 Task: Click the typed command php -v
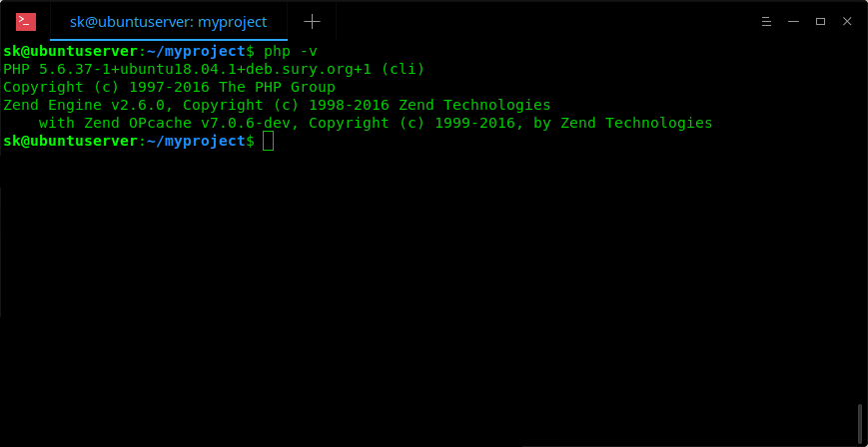(291, 52)
